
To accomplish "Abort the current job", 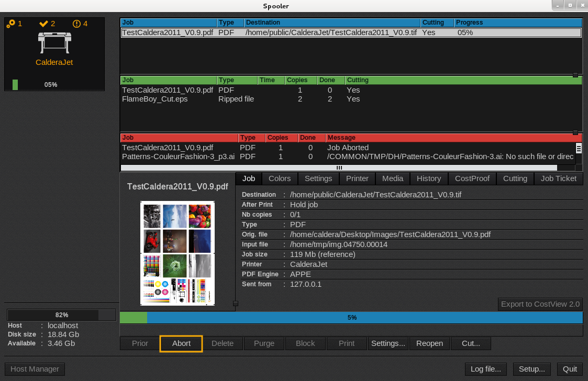I will tap(181, 343).
